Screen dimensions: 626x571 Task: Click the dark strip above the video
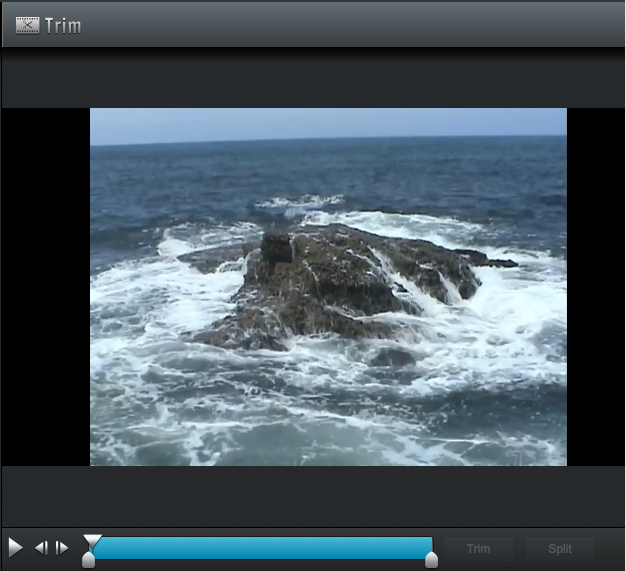[313, 78]
